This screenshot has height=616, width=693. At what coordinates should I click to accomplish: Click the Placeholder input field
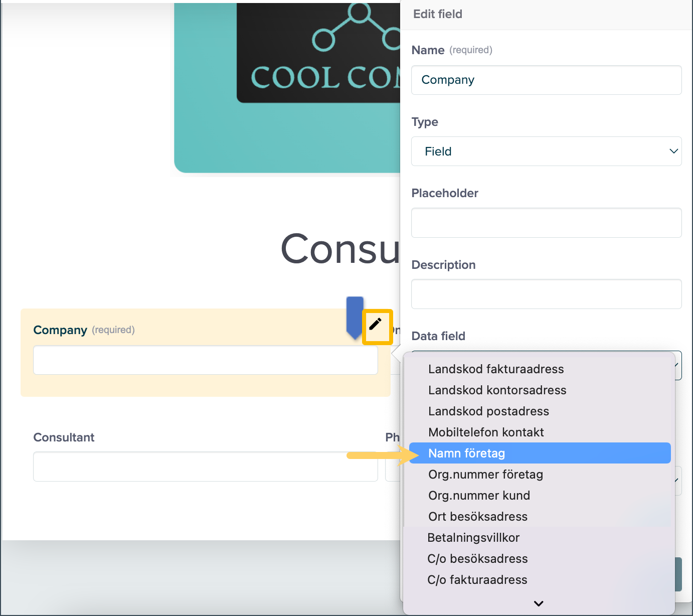tap(546, 223)
